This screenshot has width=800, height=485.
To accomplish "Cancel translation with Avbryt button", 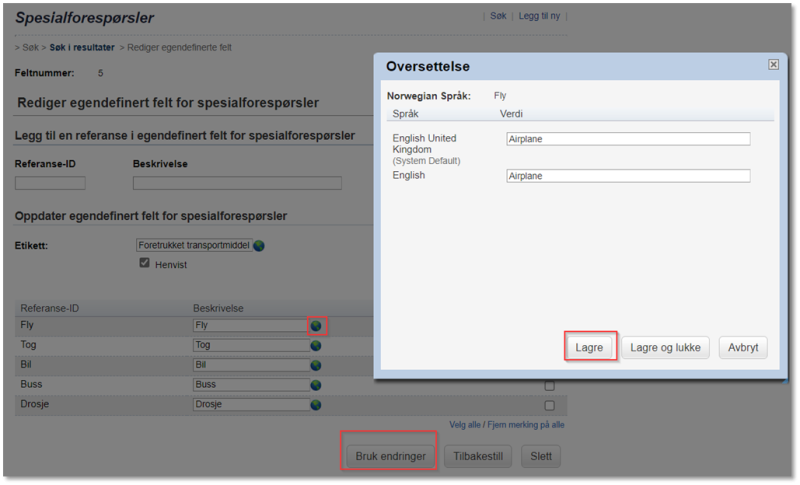I will [x=743, y=348].
